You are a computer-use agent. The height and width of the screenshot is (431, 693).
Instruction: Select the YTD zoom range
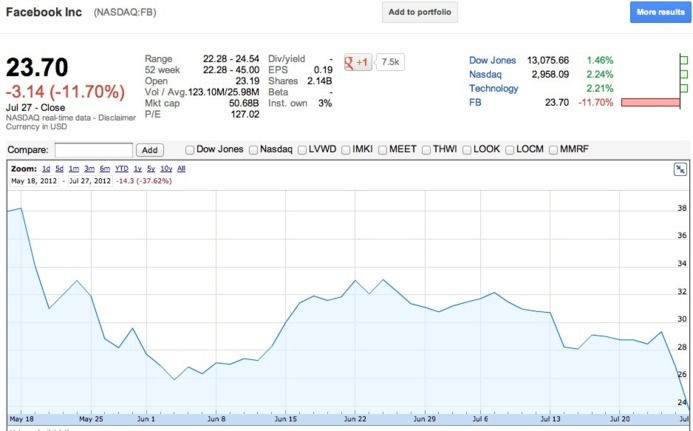click(x=122, y=169)
